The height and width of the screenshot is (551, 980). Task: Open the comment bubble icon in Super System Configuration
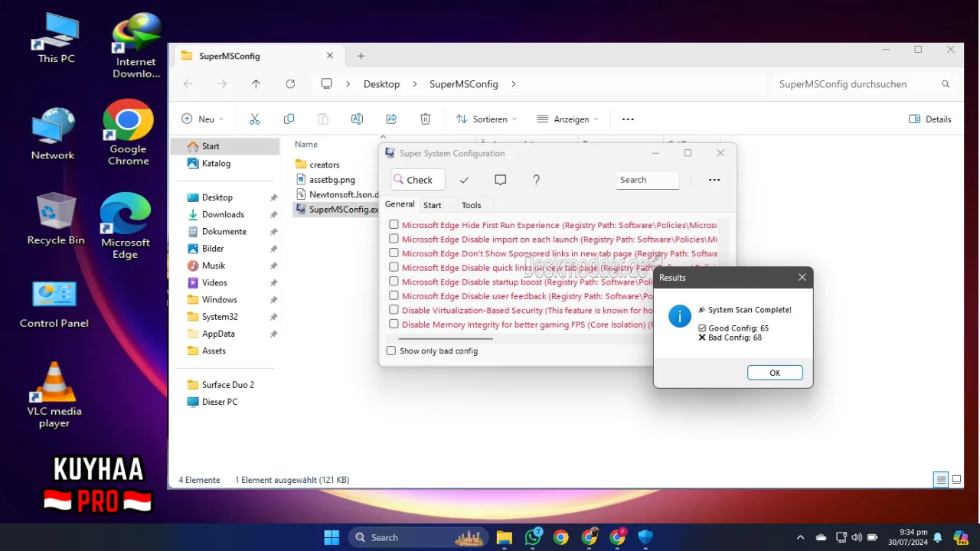point(501,180)
